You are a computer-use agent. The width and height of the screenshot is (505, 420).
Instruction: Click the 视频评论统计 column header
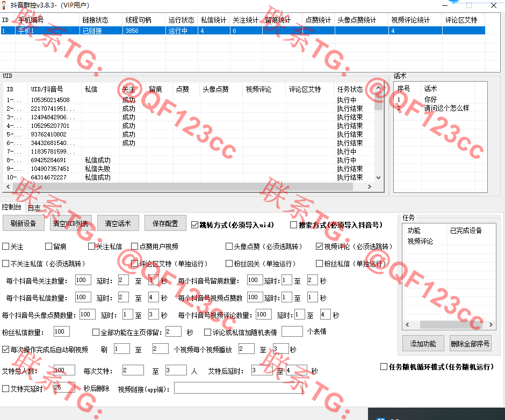click(415, 20)
